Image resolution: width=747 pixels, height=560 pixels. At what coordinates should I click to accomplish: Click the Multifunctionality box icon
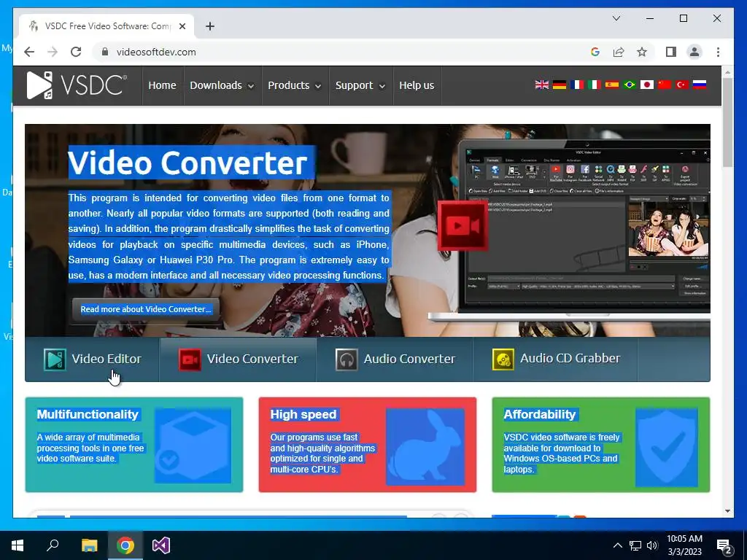[x=193, y=446]
